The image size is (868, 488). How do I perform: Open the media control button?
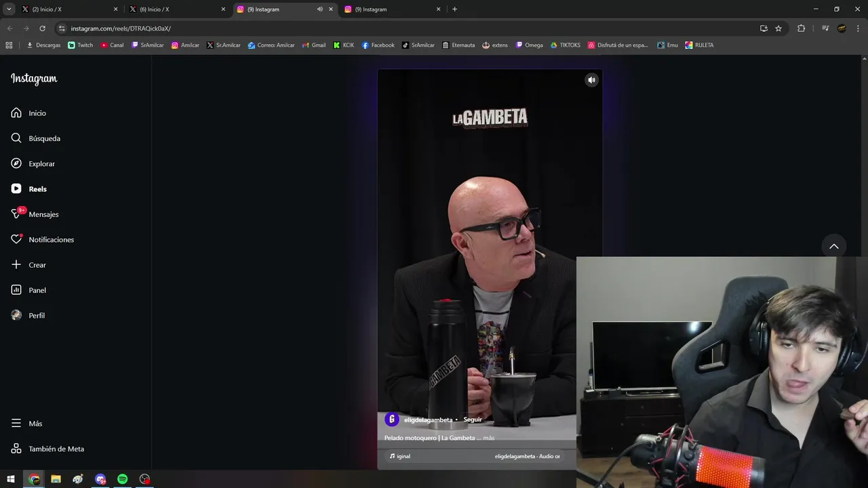coord(825,28)
